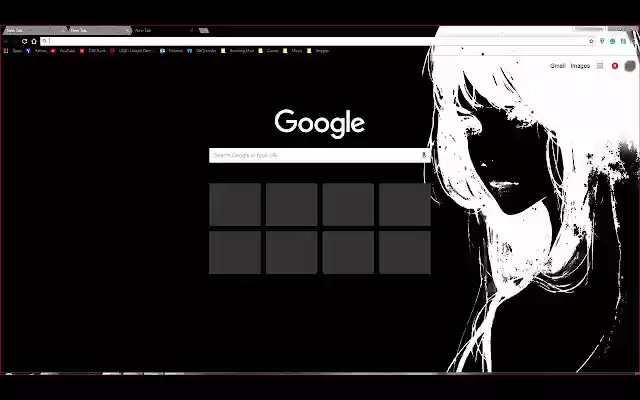The height and width of the screenshot is (400, 640).
Task: Select the active dark New Tab tab
Action: point(163,30)
